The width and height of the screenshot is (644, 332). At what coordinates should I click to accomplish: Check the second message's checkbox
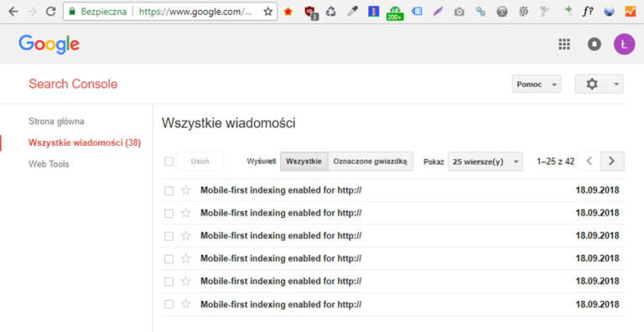(x=169, y=213)
